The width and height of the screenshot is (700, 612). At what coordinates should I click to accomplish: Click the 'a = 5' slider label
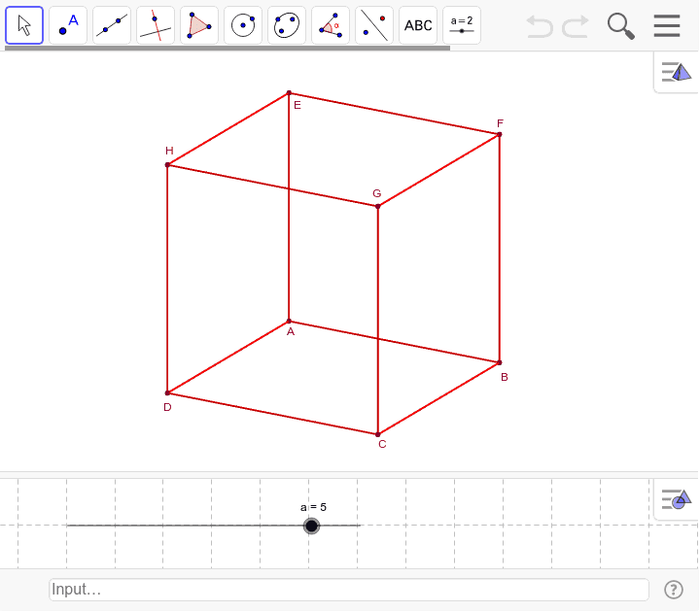click(x=313, y=507)
